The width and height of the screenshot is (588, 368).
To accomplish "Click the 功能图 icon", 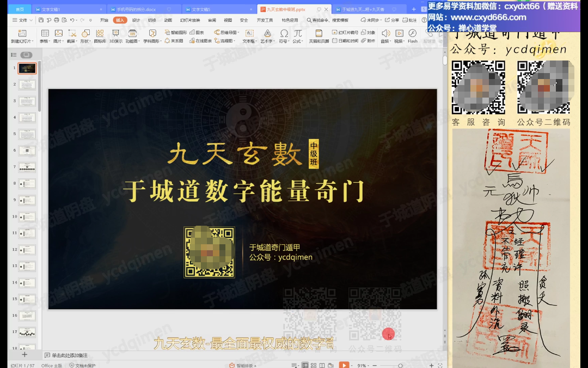I will (132, 36).
